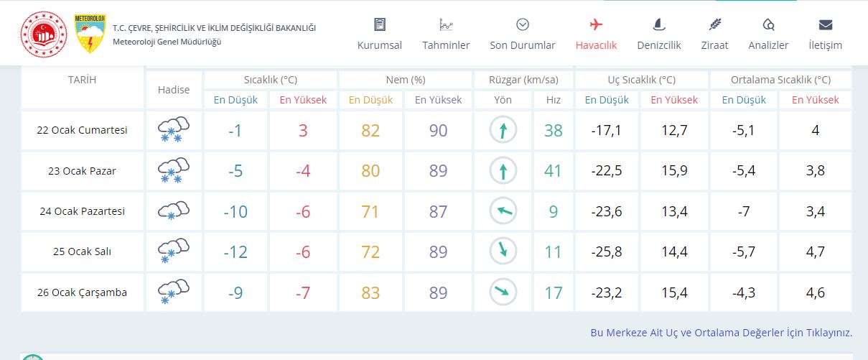868x360 pixels.
Task: Click the Ziraat wheat icon
Action: pyautogui.click(x=714, y=24)
